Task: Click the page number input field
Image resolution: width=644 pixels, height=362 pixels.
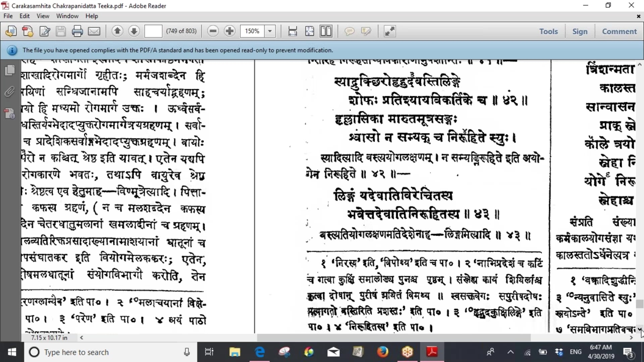Action: point(153,31)
